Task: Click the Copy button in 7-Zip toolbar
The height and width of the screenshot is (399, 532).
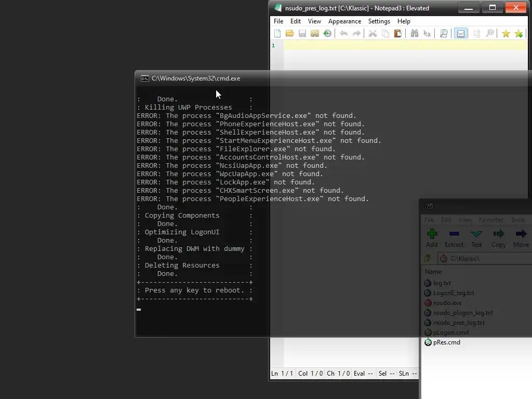Action: 499,238
